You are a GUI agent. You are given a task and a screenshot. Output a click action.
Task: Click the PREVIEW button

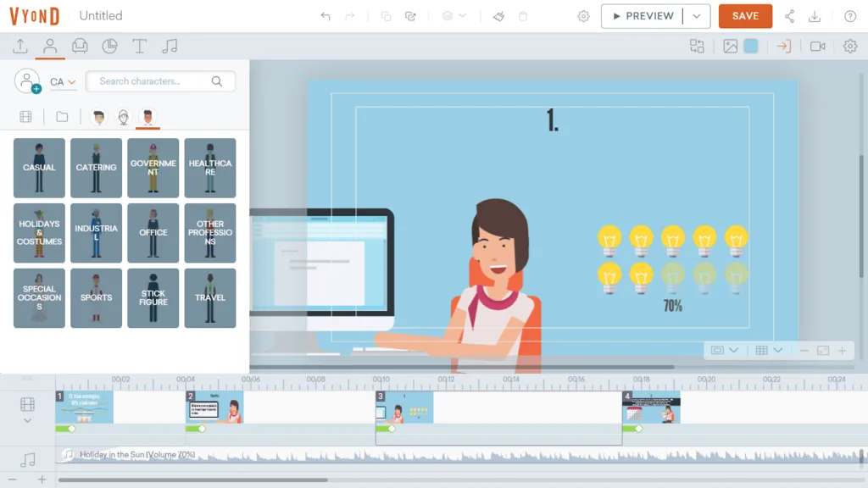coord(643,16)
